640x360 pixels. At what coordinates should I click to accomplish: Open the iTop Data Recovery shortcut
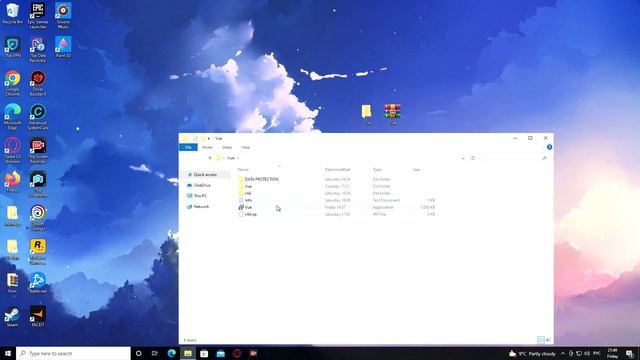38,49
